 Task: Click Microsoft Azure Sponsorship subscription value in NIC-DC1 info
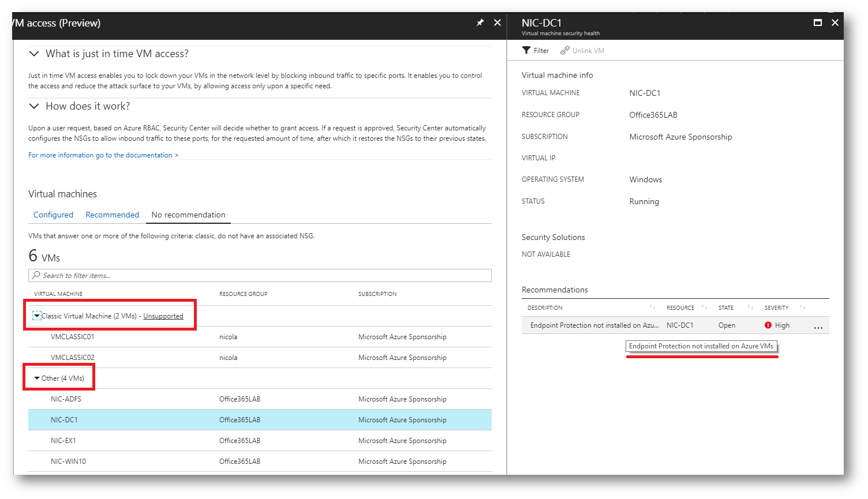(680, 137)
